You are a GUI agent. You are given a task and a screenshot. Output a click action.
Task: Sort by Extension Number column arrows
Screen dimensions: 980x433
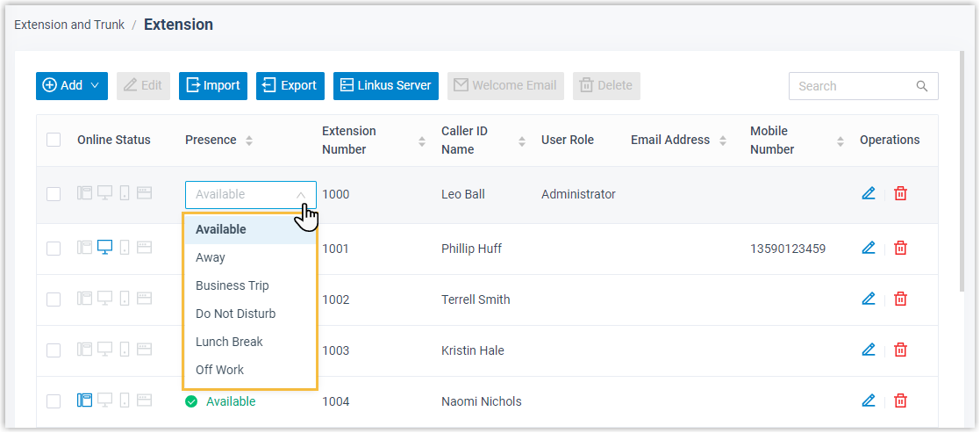(x=421, y=141)
